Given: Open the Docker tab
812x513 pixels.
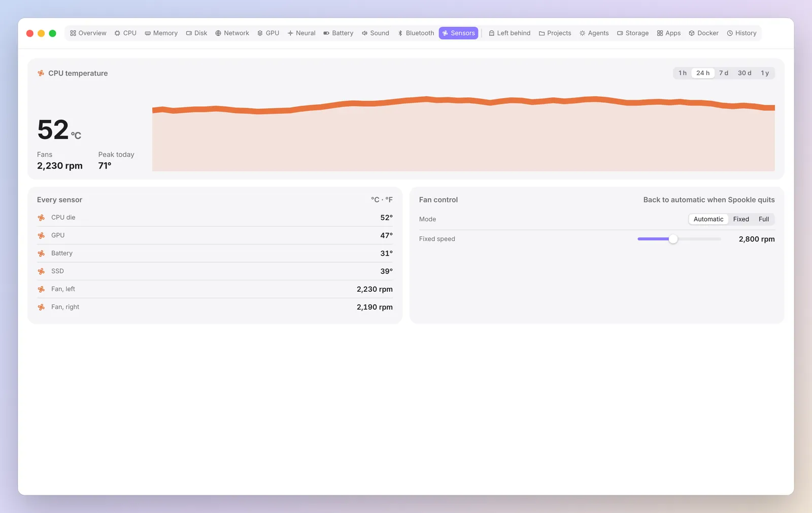Looking at the screenshot, I should coord(704,33).
